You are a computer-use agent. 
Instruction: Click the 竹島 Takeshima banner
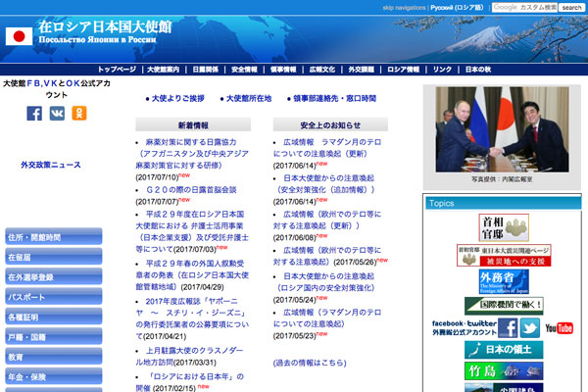505,373
